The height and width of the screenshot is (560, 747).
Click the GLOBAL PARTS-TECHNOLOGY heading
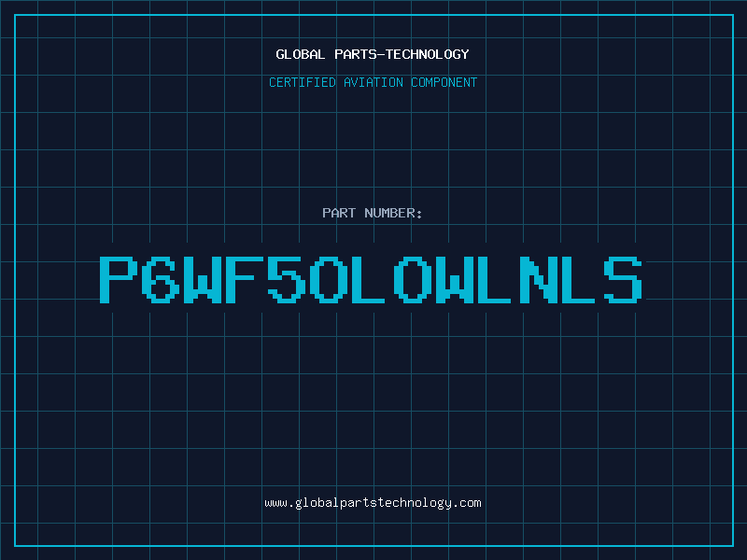point(373,54)
